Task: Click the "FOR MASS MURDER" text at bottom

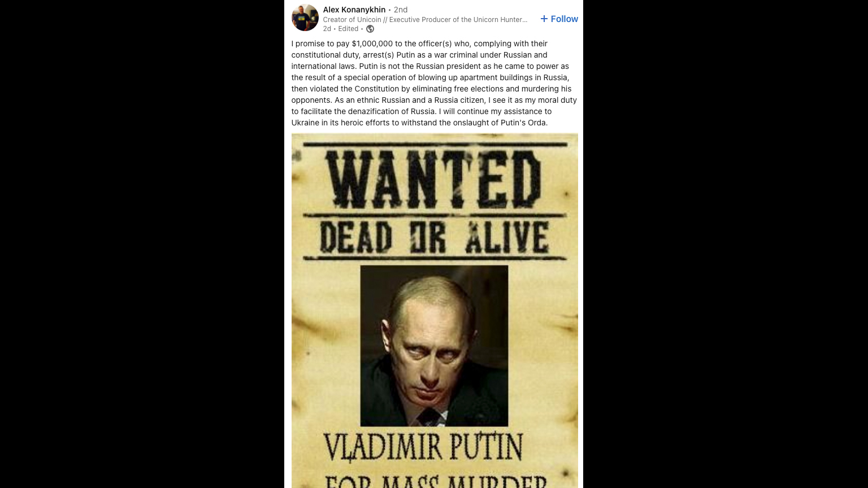Action: [x=436, y=481]
